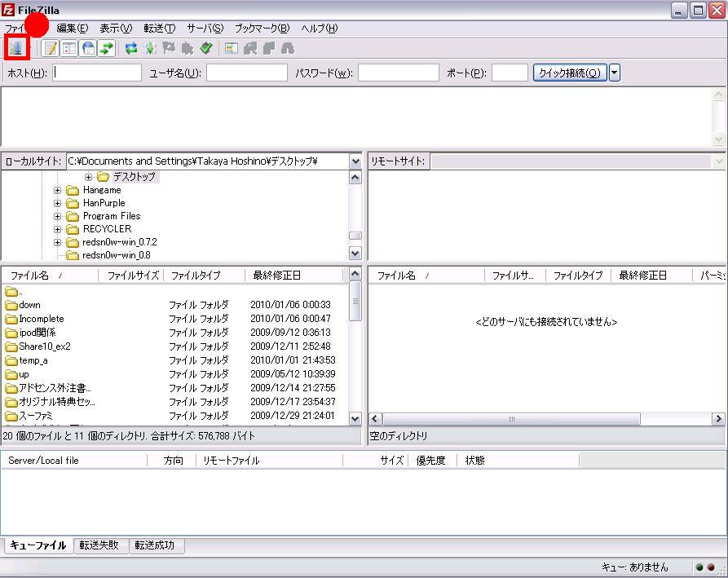Click the ユーザ名(U) input field

tap(246, 73)
